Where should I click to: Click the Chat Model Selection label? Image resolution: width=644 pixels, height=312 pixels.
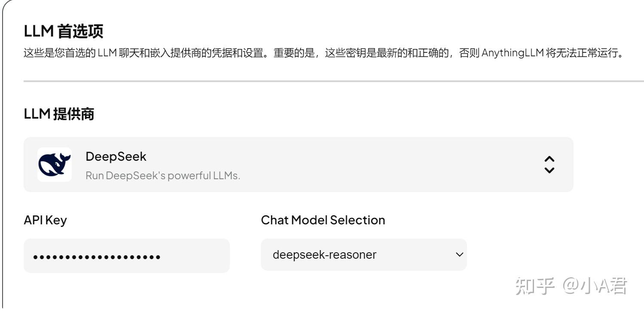point(323,220)
